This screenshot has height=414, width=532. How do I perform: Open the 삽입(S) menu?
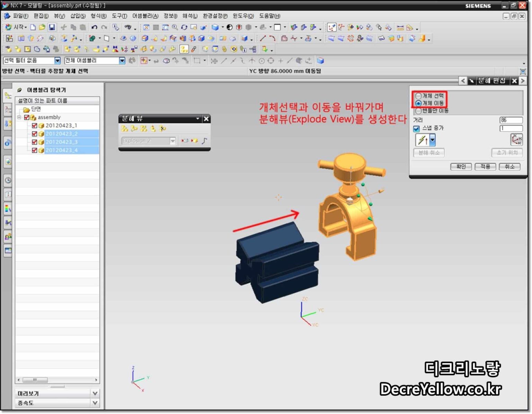coord(78,16)
